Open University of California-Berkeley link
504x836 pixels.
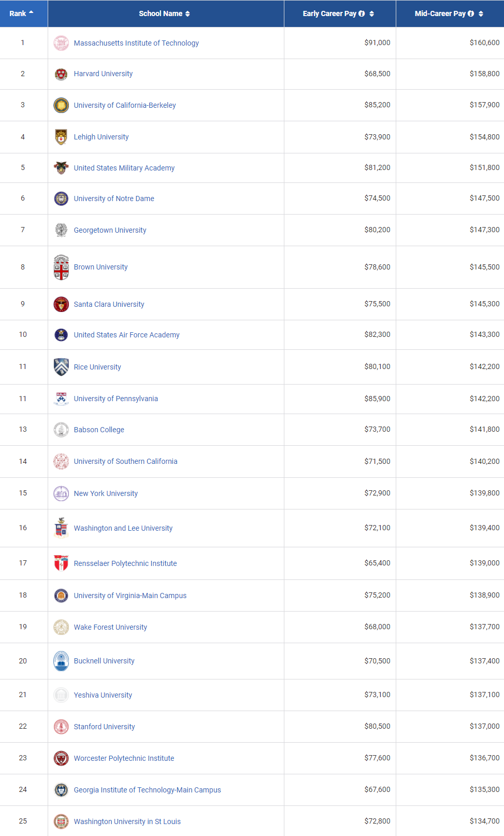coord(125,105)
